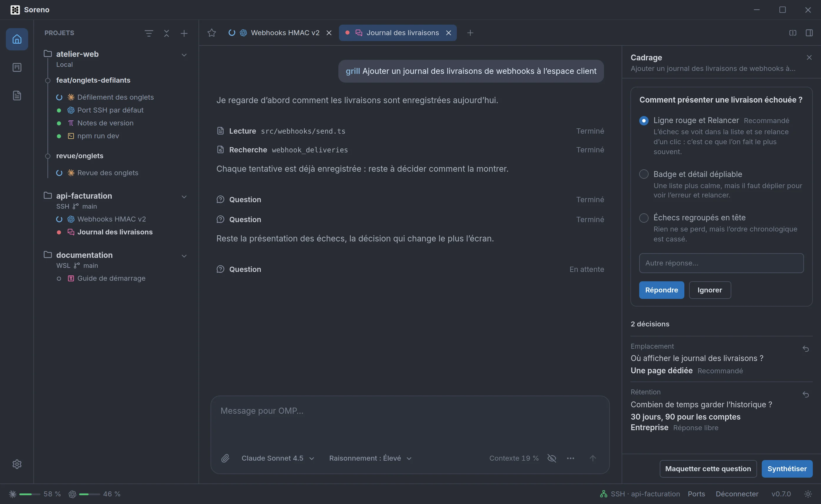Open more message options ellipsis
The width and height of the screenshot is (821, 504).
(571, 458)
